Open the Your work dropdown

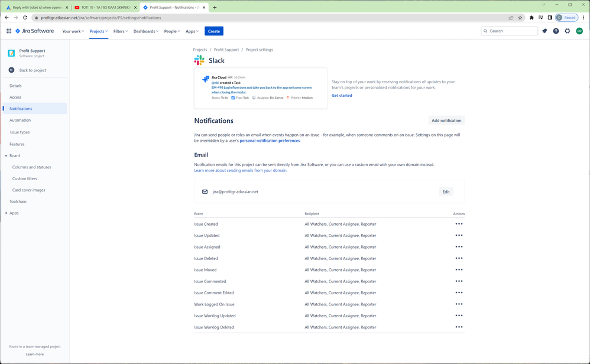coord(73,31)
